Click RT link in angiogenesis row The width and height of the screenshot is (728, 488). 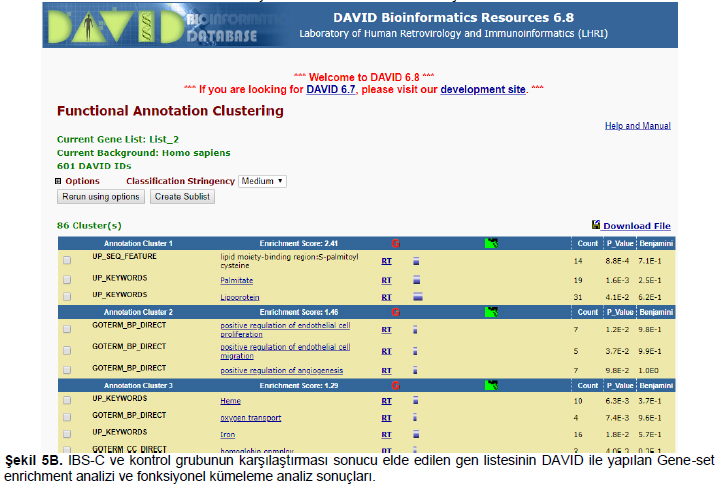point(386,371)
